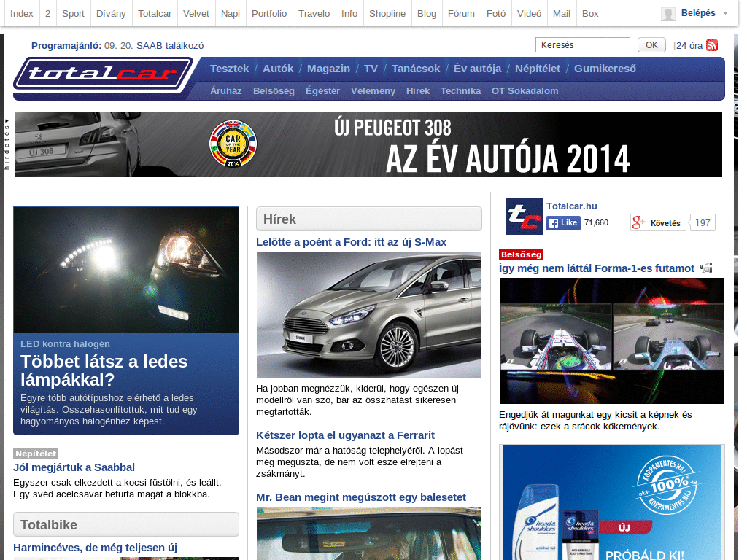Screen dimensions: 747x560
Task: Open Hírek in sub navigation
Action: 418,91
